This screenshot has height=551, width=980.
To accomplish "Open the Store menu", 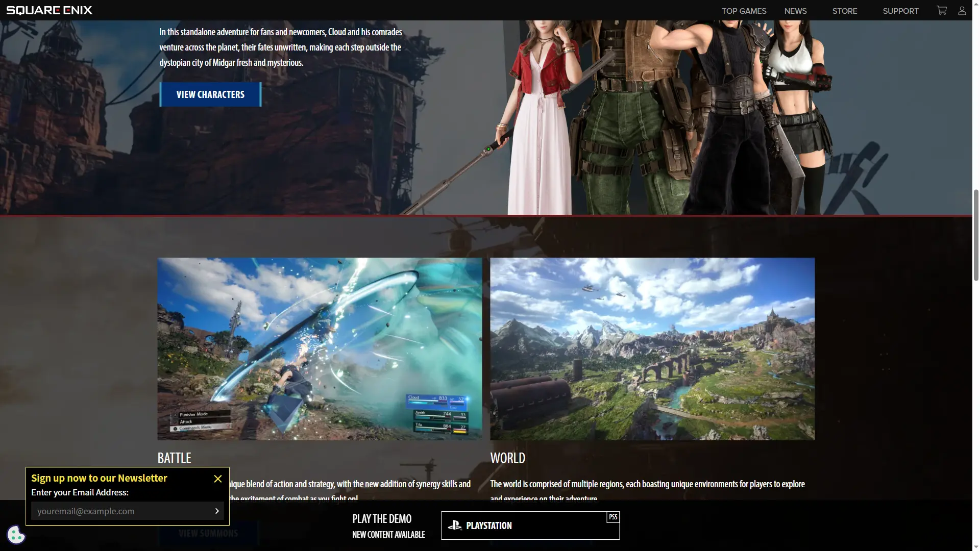I will [x=844, y=11].
